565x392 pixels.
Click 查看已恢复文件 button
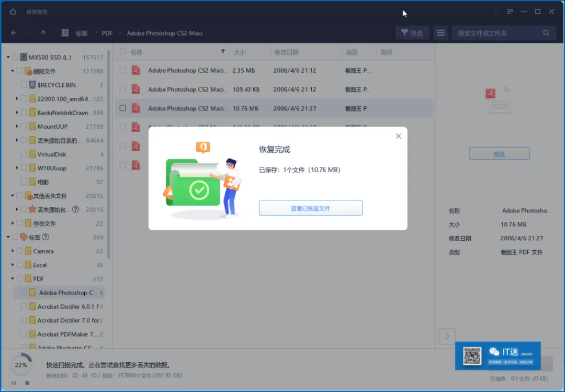(x=311, y=208)
